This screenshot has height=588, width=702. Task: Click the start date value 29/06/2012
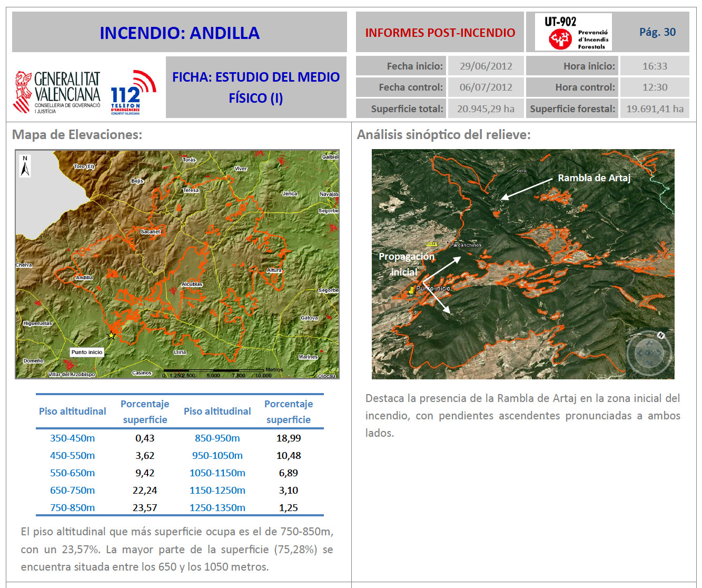click(x=486, y=66)
